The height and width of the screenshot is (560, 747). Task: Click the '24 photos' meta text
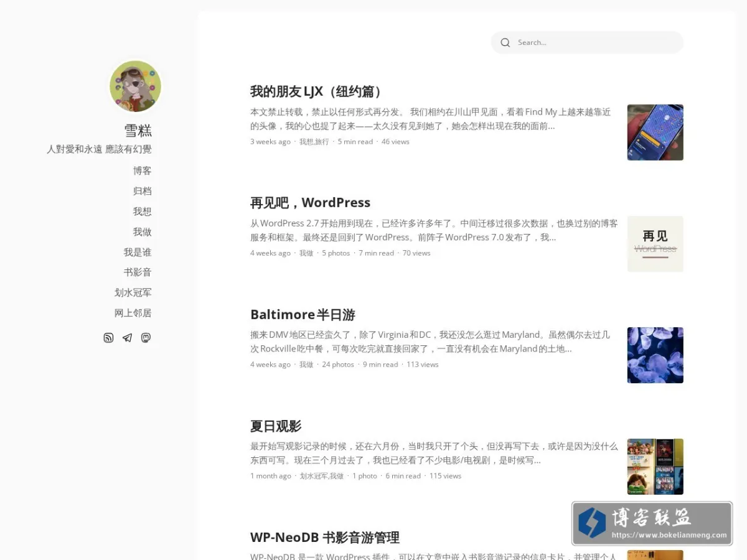tap(338, 365)
